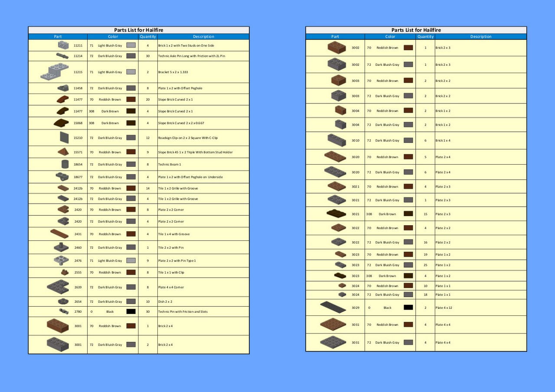
Task: Click the Tile 1 x 4 with Groove image
Action: pos(59,234)
